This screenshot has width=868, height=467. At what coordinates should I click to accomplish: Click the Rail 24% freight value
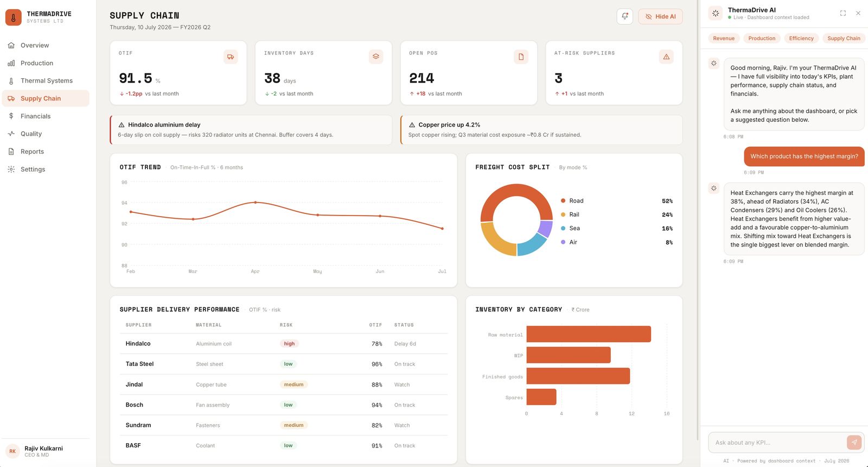click(x=667, y=214)
